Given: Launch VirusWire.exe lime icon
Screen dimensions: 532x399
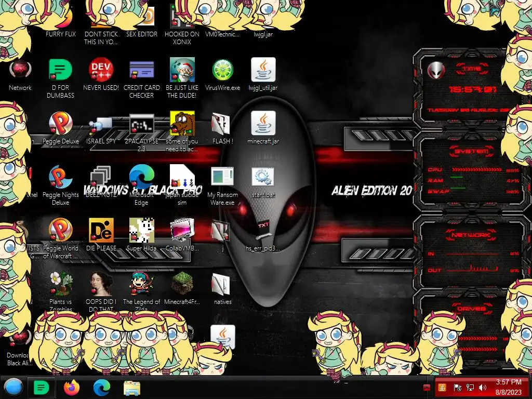Looking at the screenshot, I should [222, 70].
